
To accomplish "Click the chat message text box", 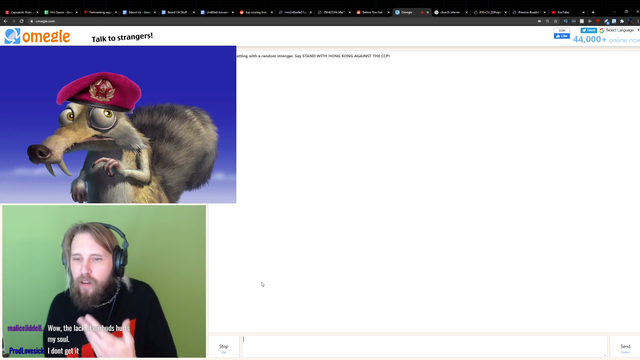I will click(424, 347).
